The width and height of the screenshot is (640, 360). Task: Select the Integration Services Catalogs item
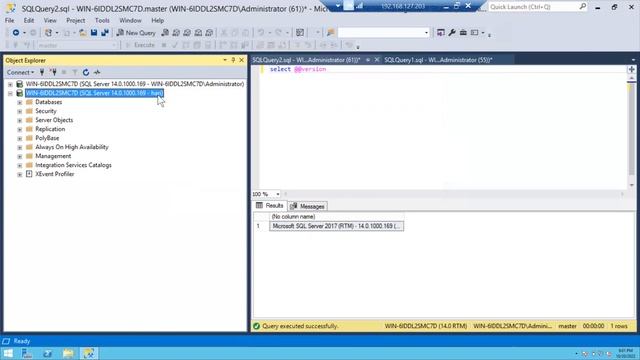point(73,165)
